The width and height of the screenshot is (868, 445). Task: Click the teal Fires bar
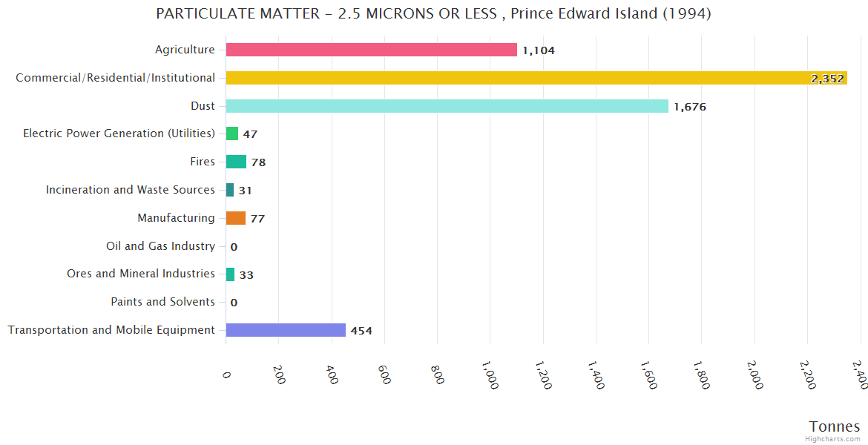(236, 162)
